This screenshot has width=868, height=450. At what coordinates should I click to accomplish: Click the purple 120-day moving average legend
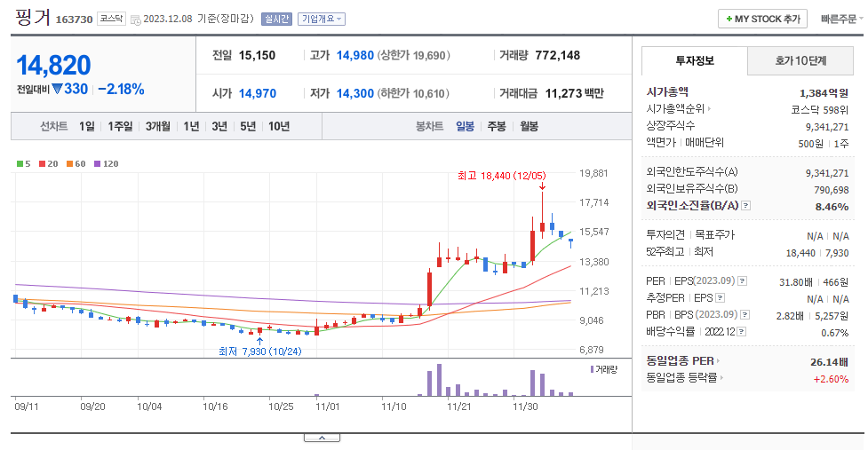pos(107,163)
